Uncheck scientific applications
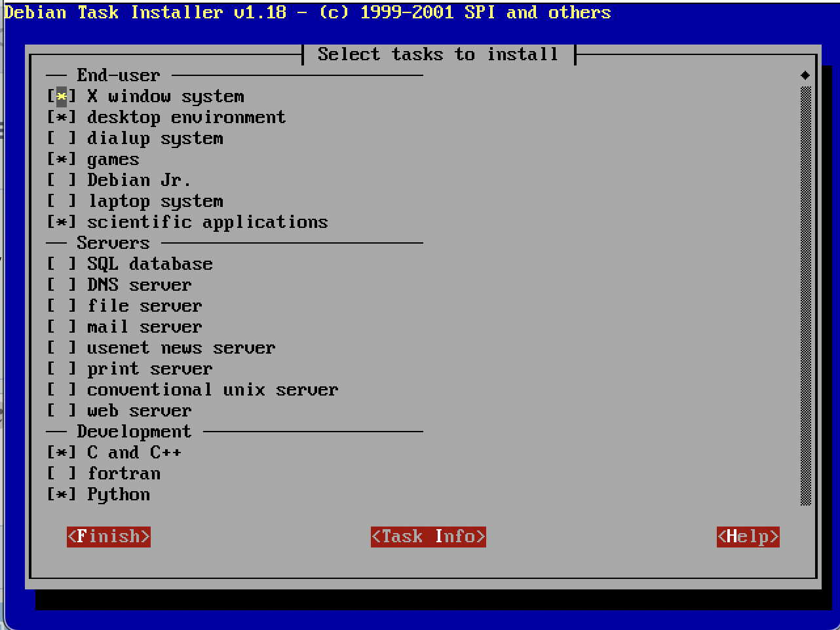This screenshot has height=630, width=840. [x=62, y=223]
